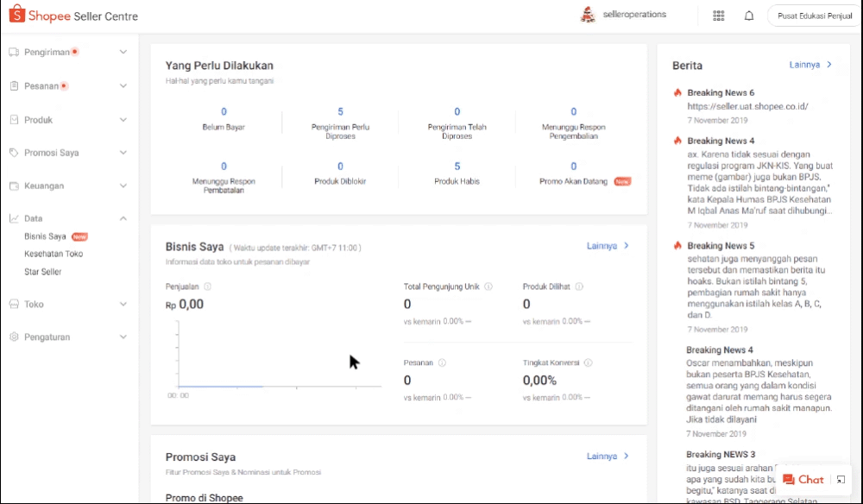The image size is (863, 504).
Task: Click Pengiriman Perlu Diproses count
Action: coord(340,111)
